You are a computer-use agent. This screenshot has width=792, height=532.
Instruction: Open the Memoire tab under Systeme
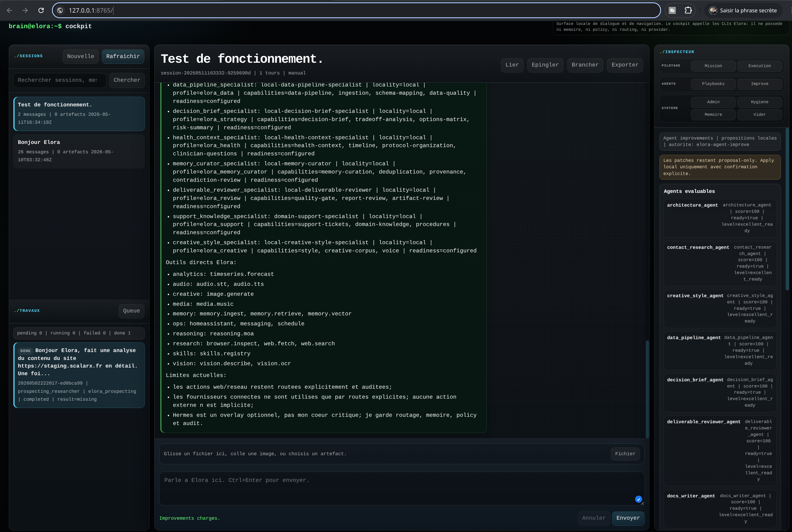click(x=713, y=115)
